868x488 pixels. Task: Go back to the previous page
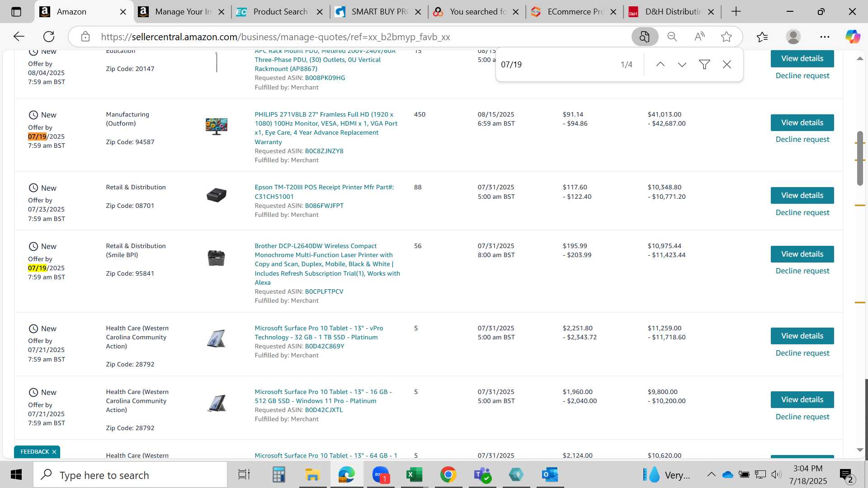coord(19,37)
